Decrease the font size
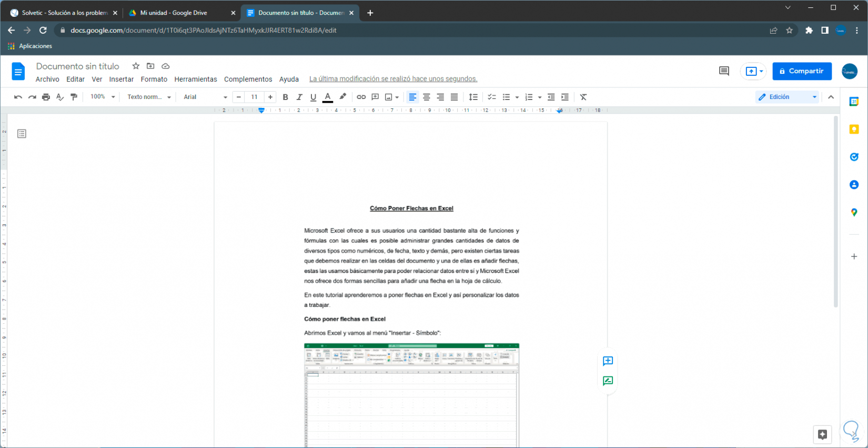The height and width of the screenshot is (448, 868). (x=239, y=97)
